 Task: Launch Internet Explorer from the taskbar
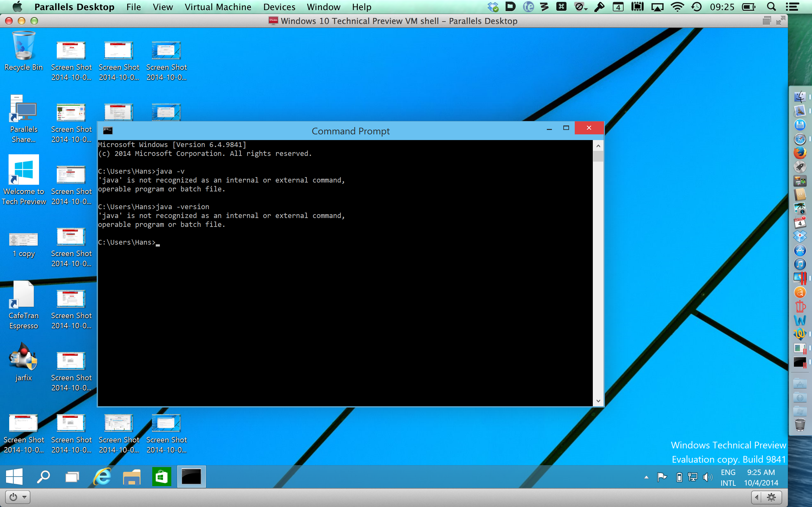102,477
